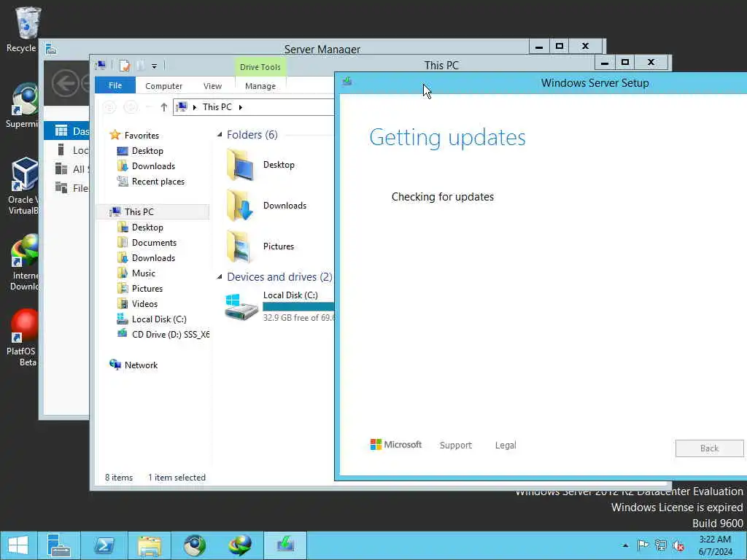Select Local Server in Server Manager sidebar
Viewport: 747px width, 560px height.
tap(66, 150)
